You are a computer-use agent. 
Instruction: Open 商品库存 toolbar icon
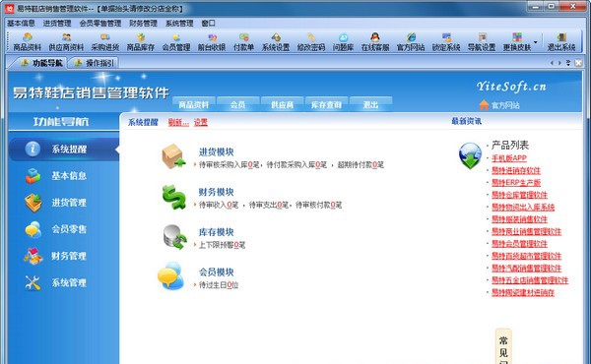(x=141, y=41)
